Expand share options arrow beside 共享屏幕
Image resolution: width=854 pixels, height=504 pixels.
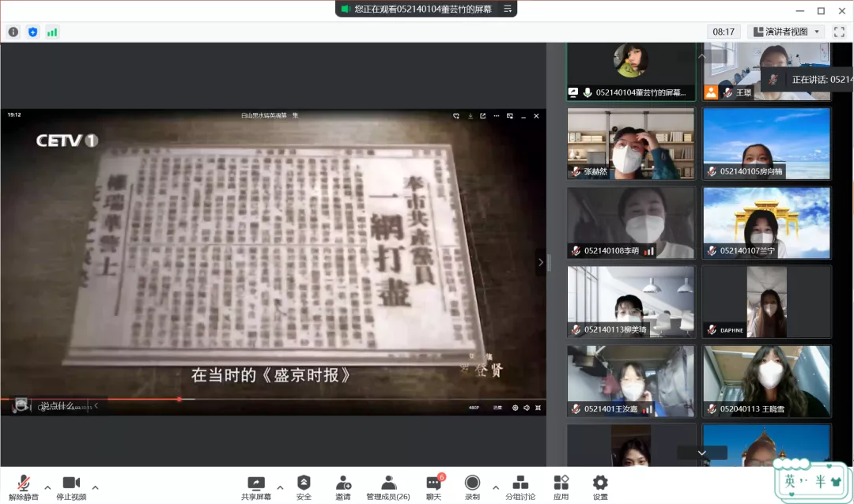pyautogui.click(x=280, y=487)
